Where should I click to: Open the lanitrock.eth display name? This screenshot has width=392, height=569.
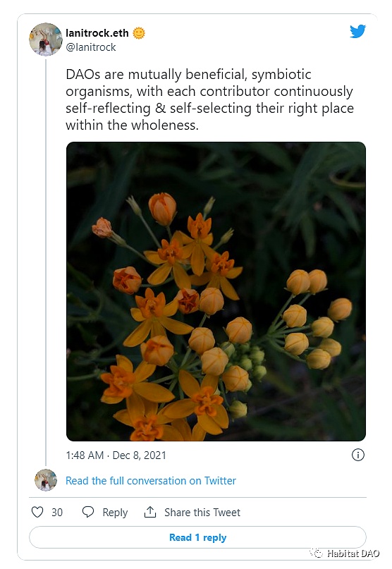pyautogui.click(x=97, y=33)
